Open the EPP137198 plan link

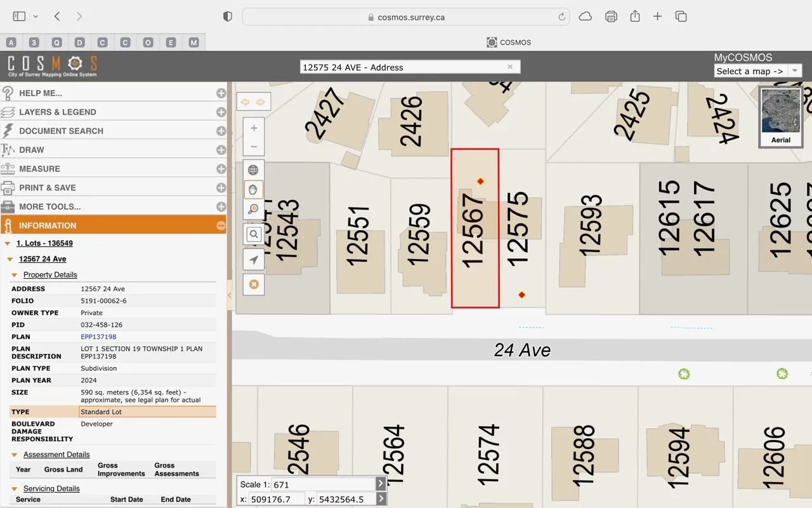98,337
